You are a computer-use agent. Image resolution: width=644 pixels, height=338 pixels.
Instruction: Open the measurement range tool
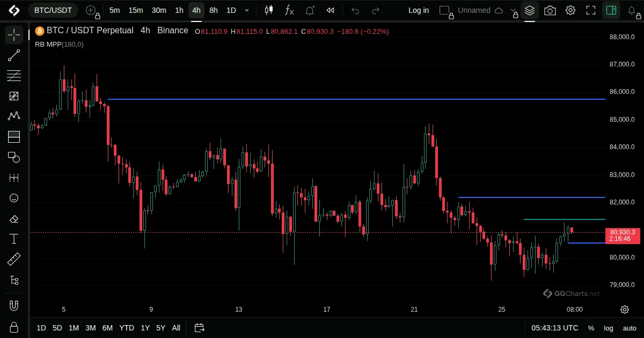click(14, 178)
